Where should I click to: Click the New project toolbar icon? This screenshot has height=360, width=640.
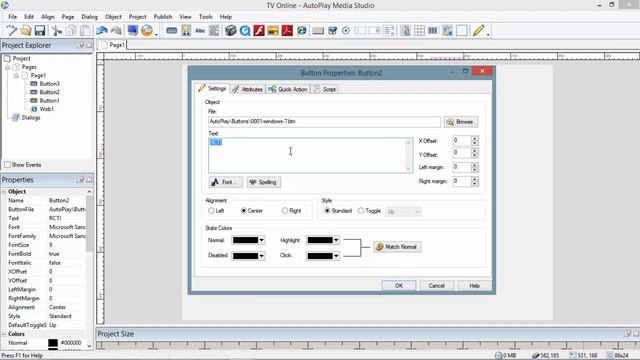coord(11,31)
